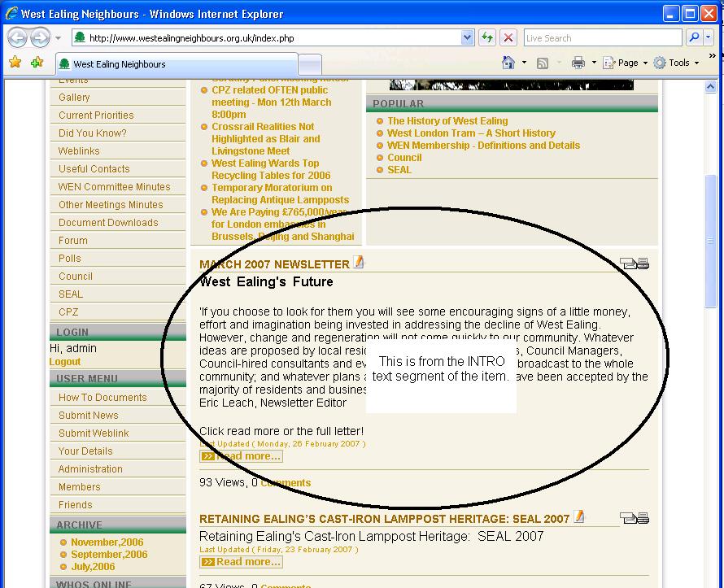The image size is (724, 588).
Task: Open Current Priorities in main menu
Action: point(96,115)
